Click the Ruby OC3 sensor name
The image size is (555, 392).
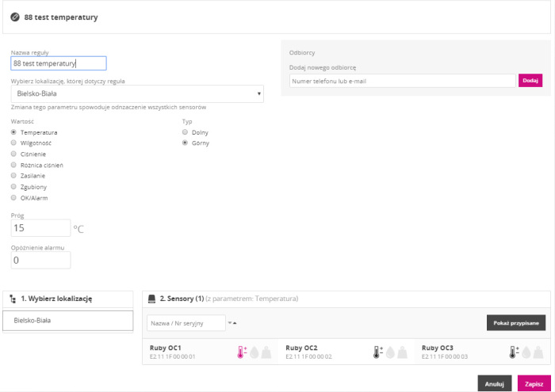pyautogui.click(x=437, y=348)
